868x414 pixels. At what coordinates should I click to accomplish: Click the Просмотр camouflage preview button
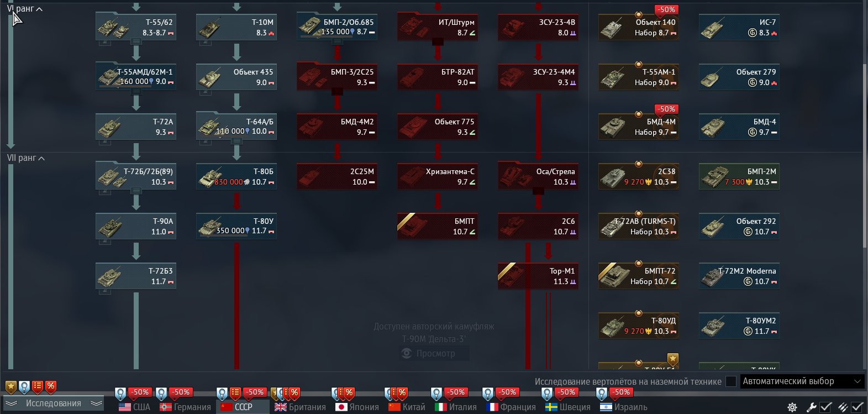tap(435, 353)
